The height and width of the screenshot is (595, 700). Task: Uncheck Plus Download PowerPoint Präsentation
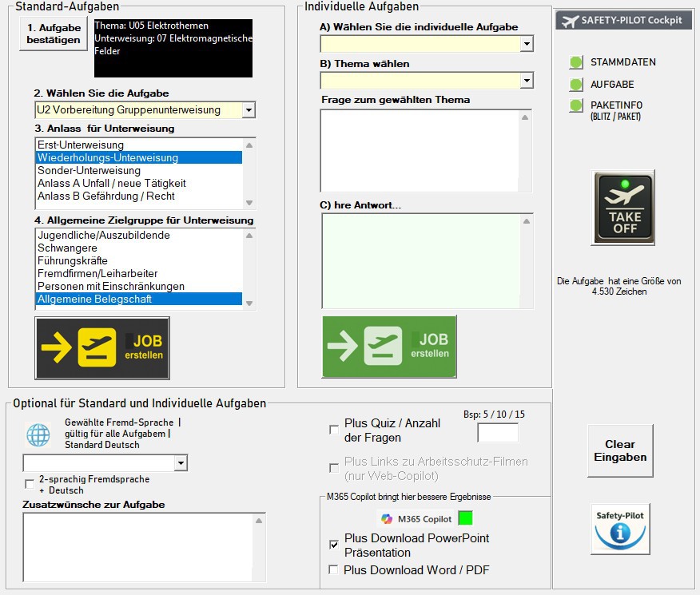coord(334,545)
